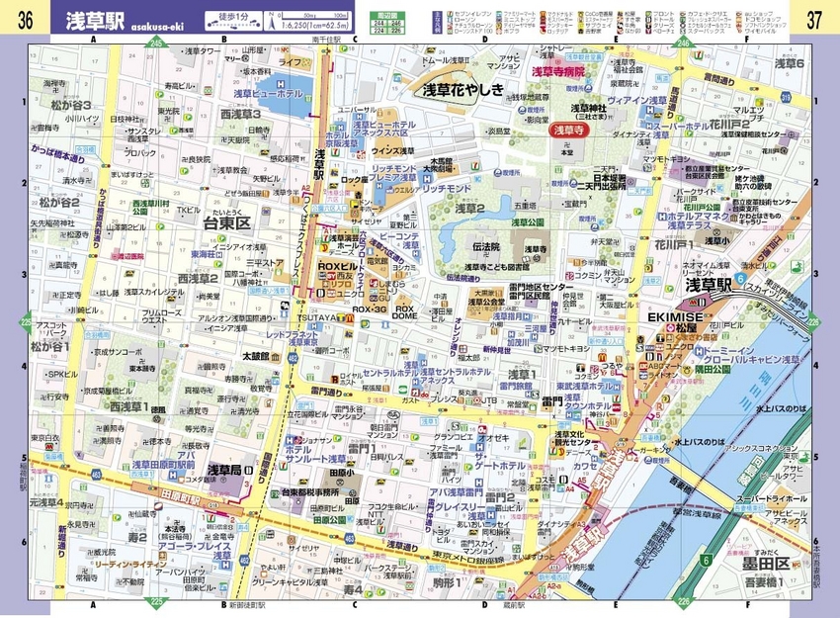Screen dimensions: 840x618
Task: Click the green 226 marker on bottom edge
Action: (x=683, y=602)
